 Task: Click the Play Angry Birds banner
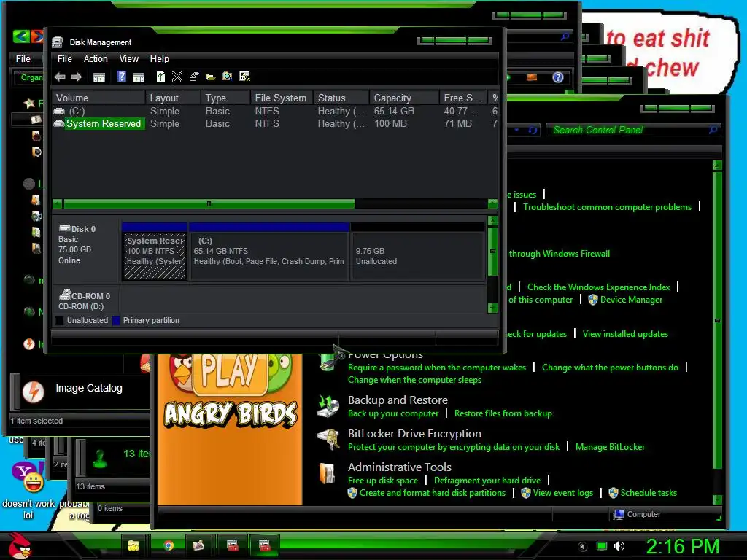click(x=231, y=429)
